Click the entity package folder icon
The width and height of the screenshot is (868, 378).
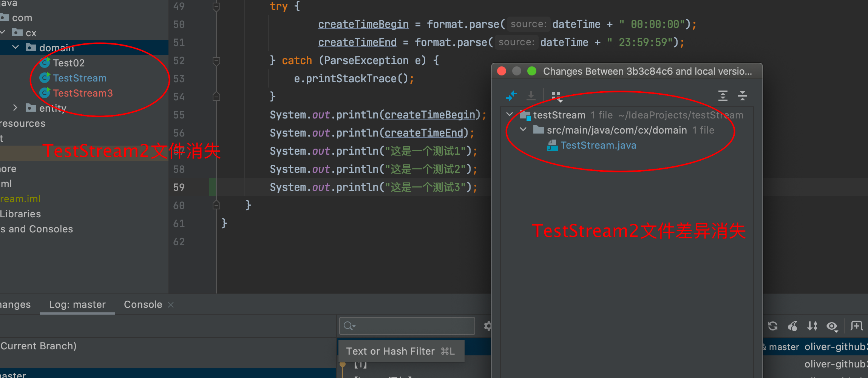pos(31,108)
